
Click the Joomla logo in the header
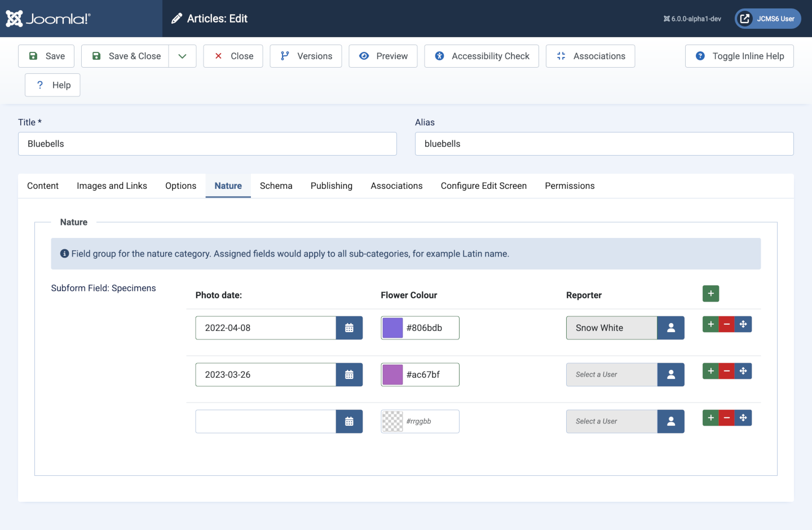[x=48, y=19]
